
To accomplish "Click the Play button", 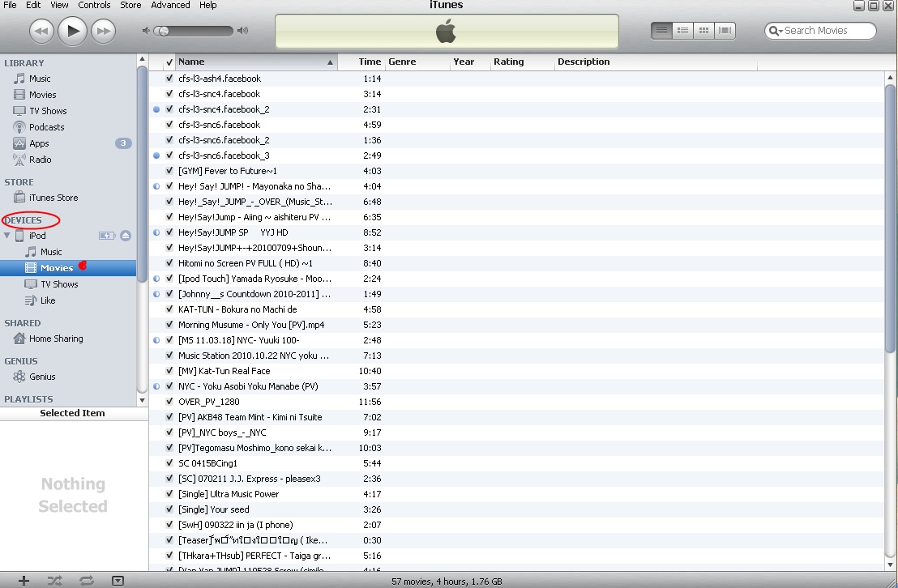I will pos(72,31).
